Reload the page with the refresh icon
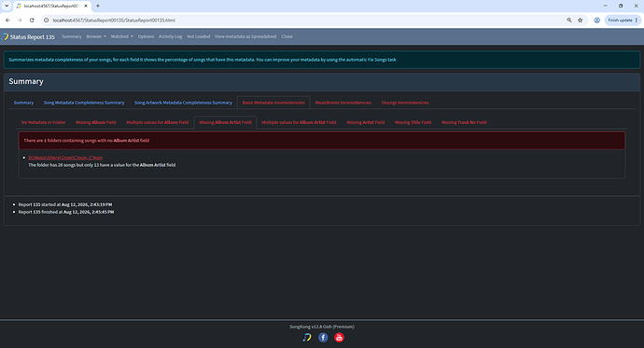Viewport: 644px width, 348px height. [x=32, y=21]
